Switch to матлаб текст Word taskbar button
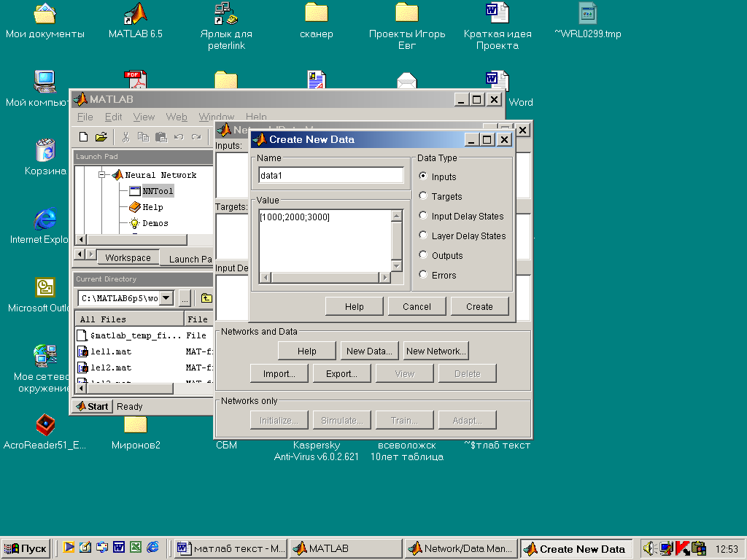This screenshot has width=747, height=560. 231,548
